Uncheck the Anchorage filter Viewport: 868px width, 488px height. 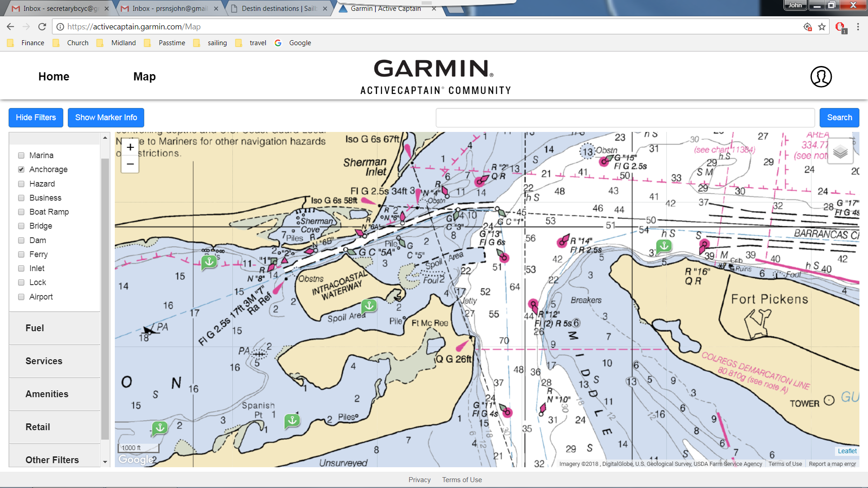pos(21,169)
